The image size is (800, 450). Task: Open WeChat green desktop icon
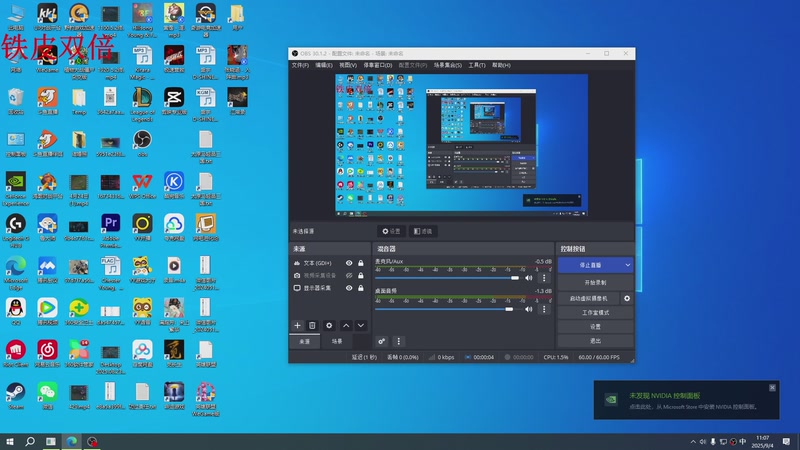(x=47, y=396)
